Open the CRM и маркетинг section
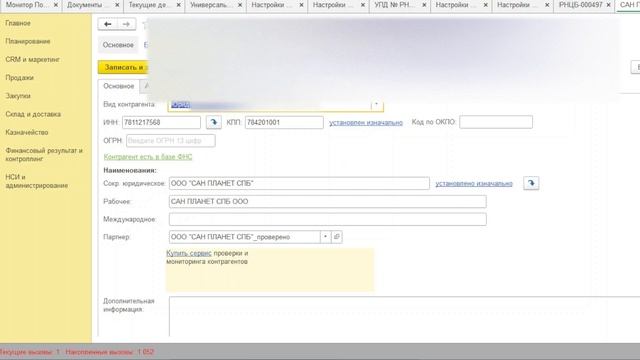 [x=33, y=60]
